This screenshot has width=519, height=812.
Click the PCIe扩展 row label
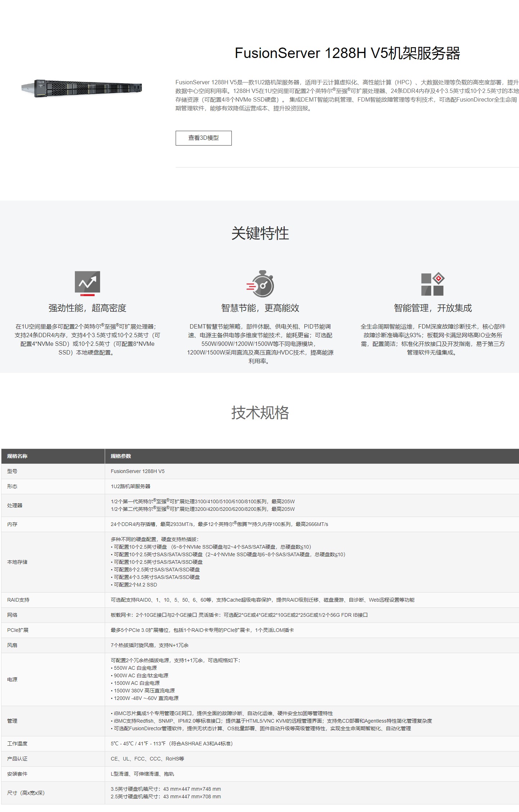18,630
